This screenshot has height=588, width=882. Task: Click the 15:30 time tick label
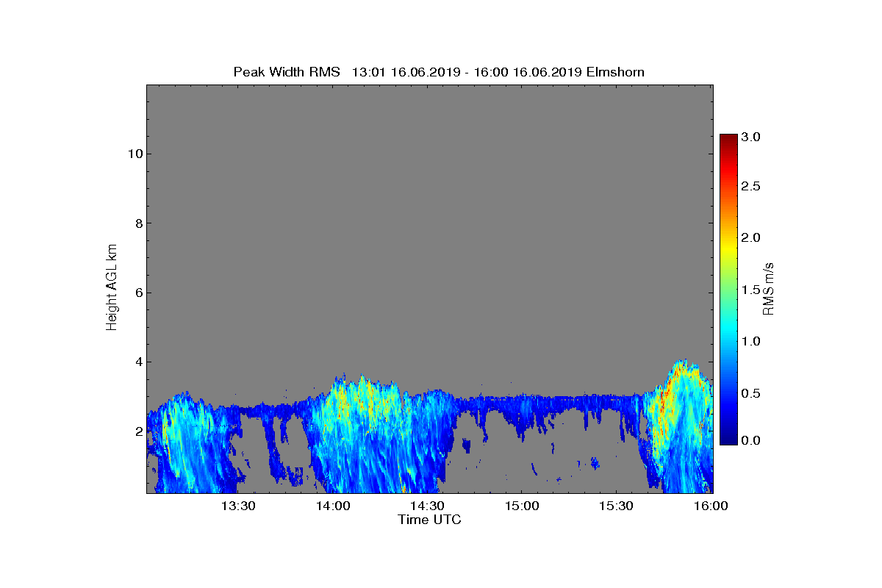point(617,506)
